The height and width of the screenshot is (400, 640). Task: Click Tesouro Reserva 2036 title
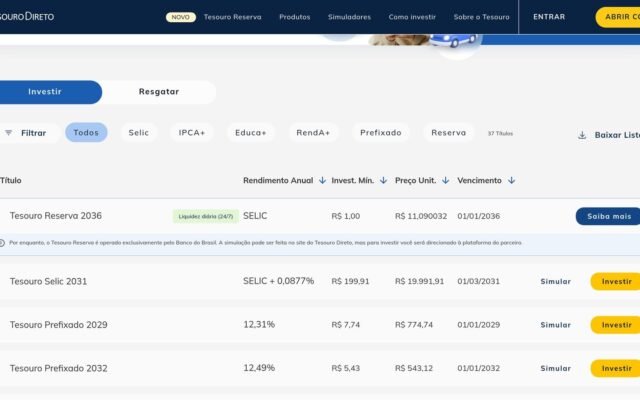click(56, 216)
